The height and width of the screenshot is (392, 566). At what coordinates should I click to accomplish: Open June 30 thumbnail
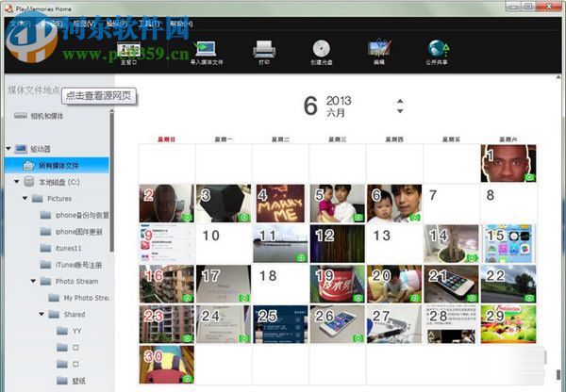coord(166,365)
